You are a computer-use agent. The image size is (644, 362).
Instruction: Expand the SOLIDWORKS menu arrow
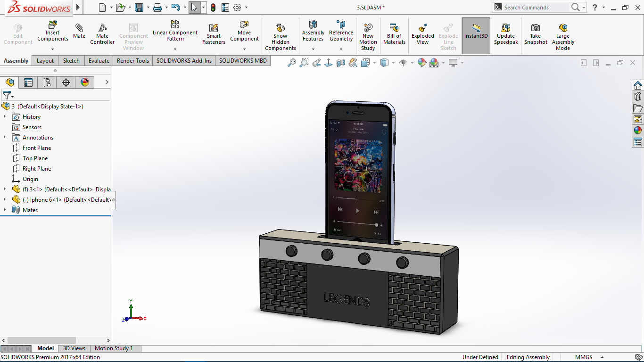click(x=78, y=8)
